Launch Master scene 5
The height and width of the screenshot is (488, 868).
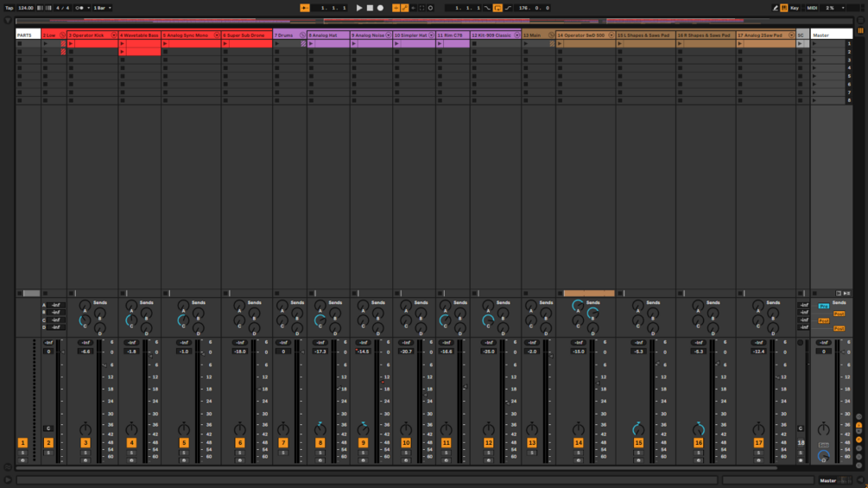point(814,76)
